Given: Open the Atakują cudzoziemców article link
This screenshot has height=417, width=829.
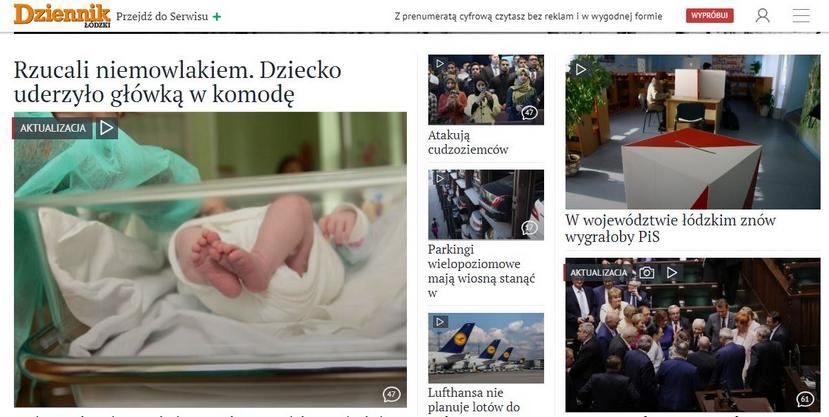Looking at the screenshot, I should pos(468,142).
